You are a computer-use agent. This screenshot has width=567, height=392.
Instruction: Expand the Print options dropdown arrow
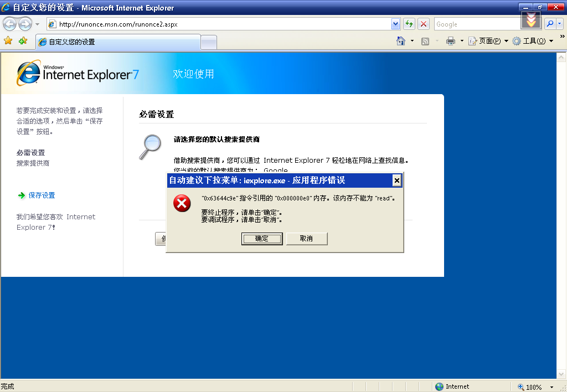[x=462, y=41]
